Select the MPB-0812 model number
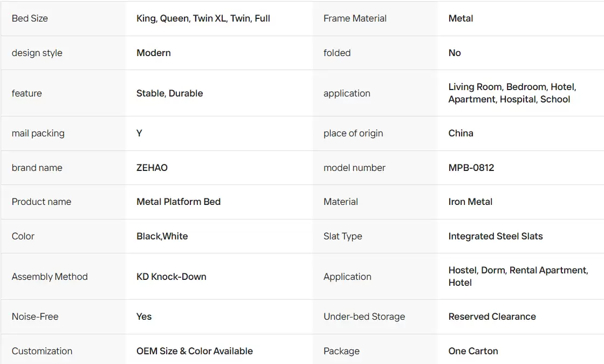Screen dimensions: 604x364 tap(471, 168)
